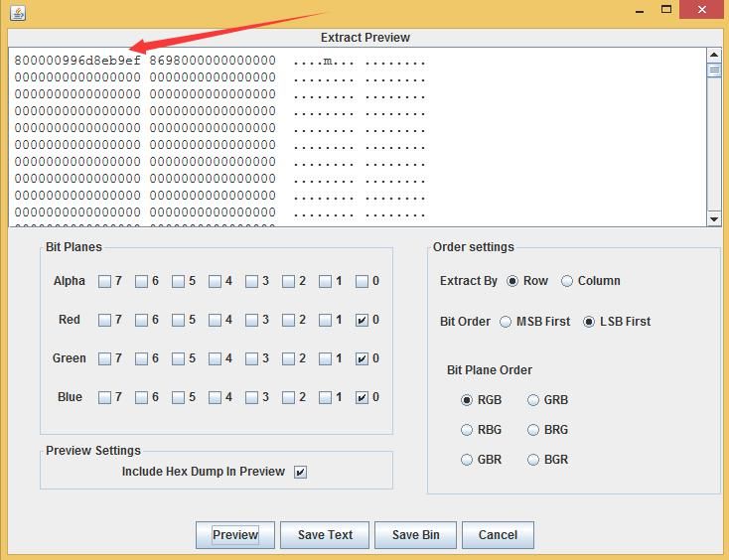Tick Green bit plane 6
This screenshot has height=560, width=729.
pyautogui.click(x=141, y=358)
